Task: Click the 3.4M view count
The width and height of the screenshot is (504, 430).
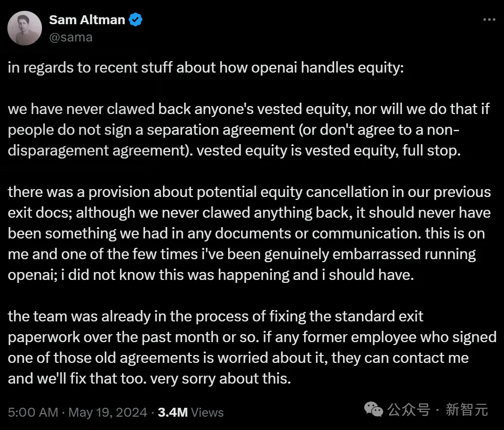Action: click(x=173, y=412)
